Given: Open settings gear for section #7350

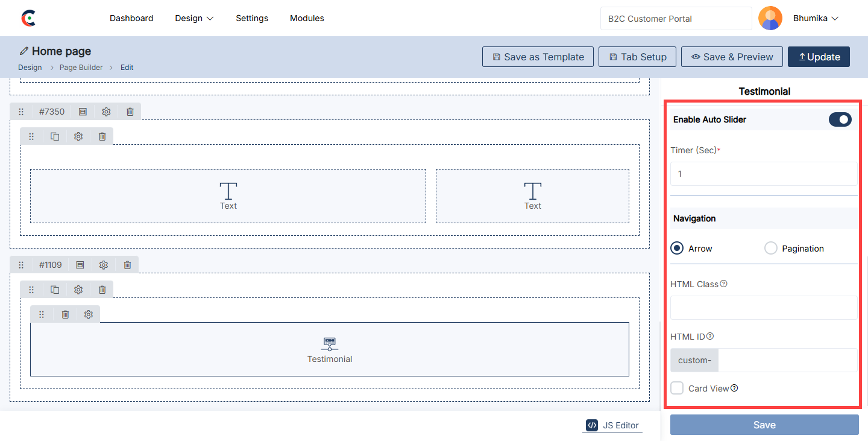Looking at the screenshot, I should coord(106,112).
